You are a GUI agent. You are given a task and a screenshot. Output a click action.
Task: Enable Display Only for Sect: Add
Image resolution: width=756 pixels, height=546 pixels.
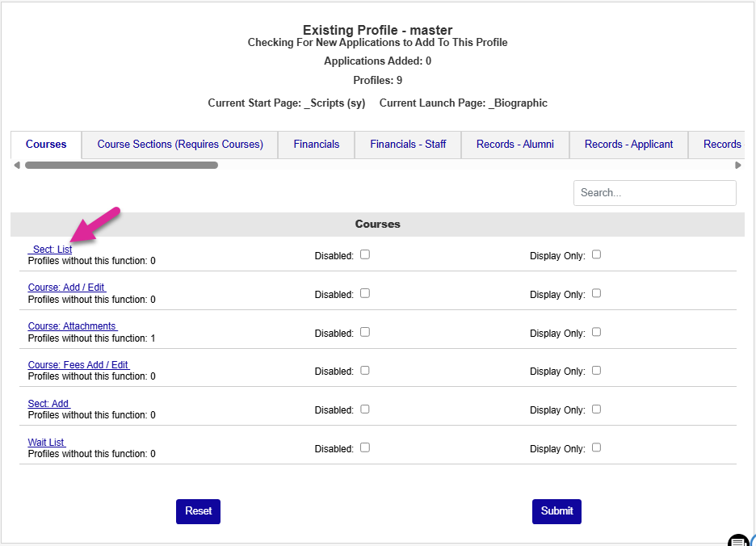point(596,409)
